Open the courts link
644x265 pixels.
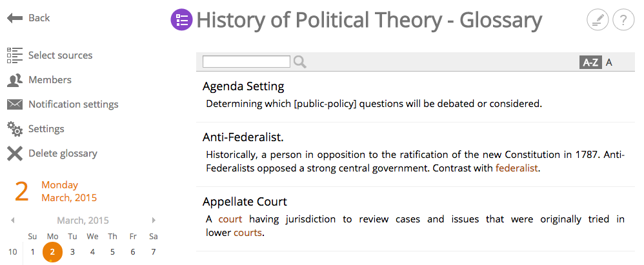point(248,233)
